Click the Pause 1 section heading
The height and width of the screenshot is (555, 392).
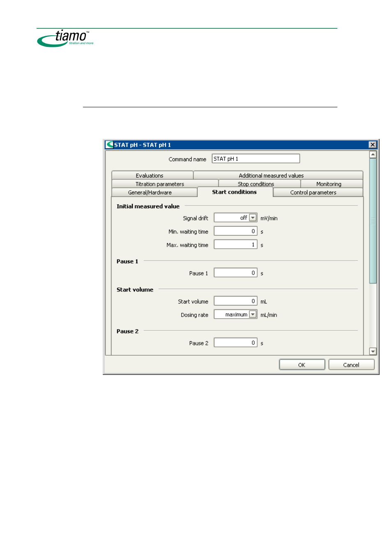tap(127, 261)
